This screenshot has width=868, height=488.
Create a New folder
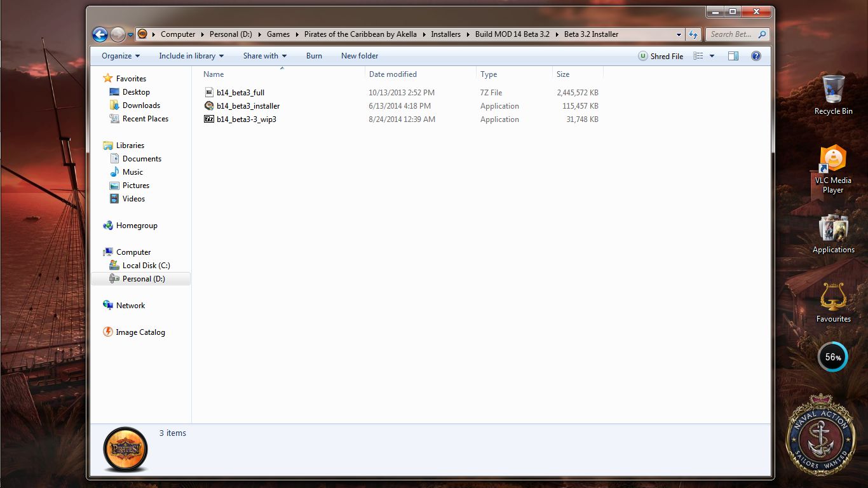pyautogui.click(x=360, y=56)
